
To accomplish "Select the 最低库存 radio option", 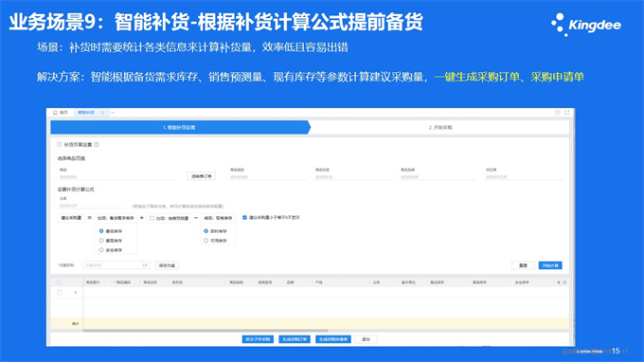I will click(101, 231).
